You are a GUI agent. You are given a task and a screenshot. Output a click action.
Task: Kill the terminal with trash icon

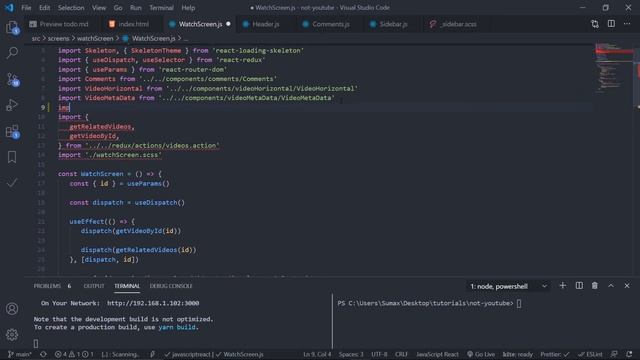point(595,285)
